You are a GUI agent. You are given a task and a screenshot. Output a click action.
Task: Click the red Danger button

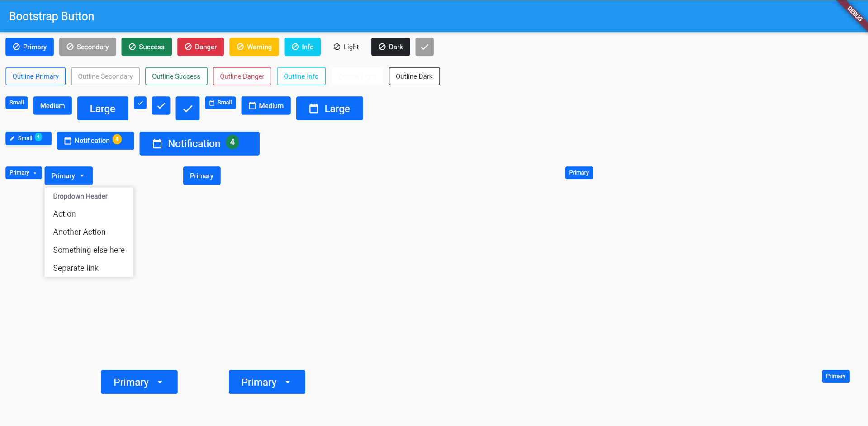pos(200,47)
